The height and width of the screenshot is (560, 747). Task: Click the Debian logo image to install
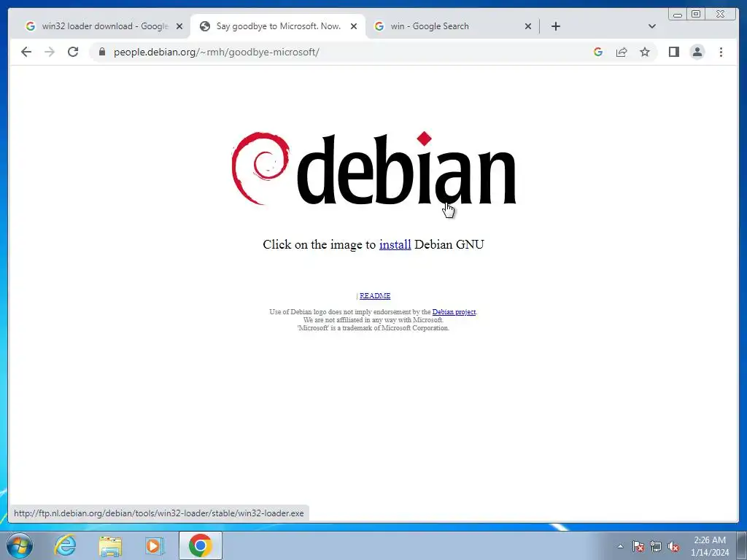(x=373, y=168)
